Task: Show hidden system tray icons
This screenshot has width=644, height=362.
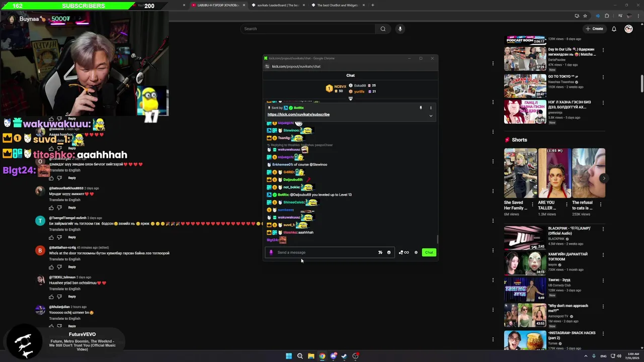Action: (x=586, y=356)
